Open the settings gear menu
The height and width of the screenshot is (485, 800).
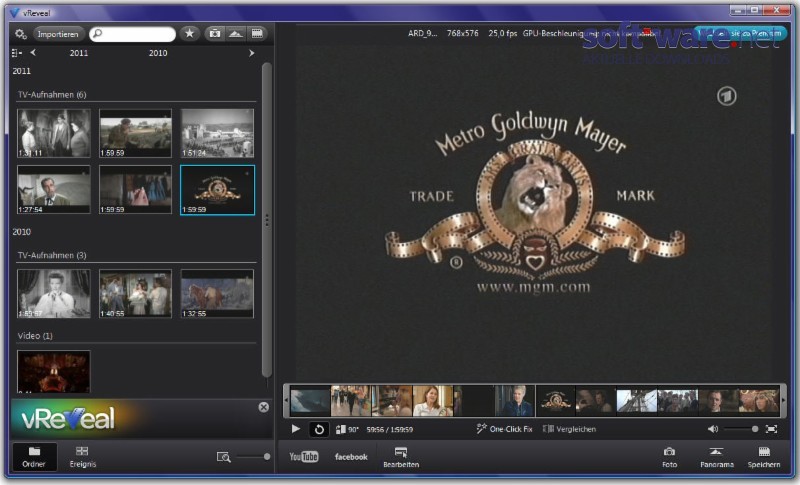tap(20, 34)
